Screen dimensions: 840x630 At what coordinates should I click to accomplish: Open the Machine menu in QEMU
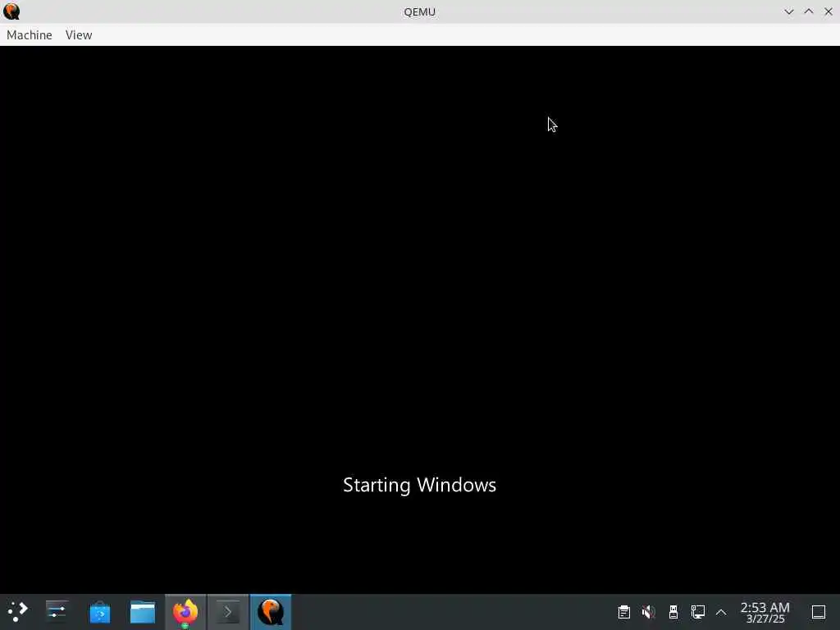[30, 34]
